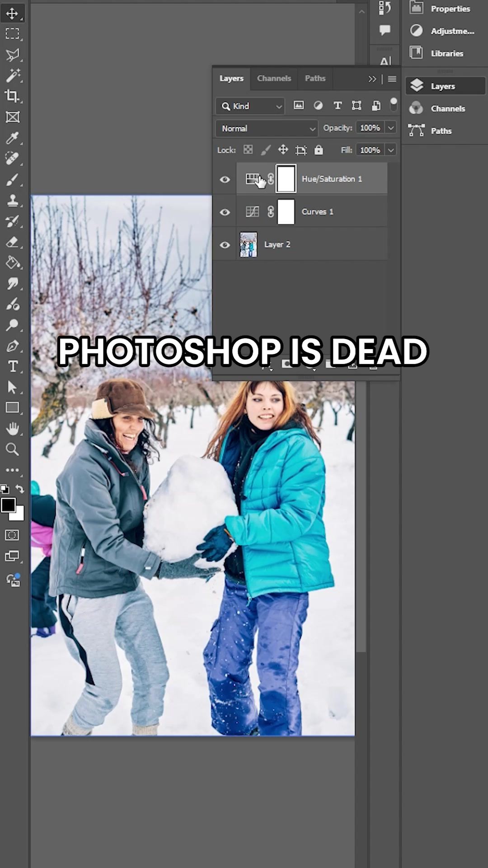Open Paths panel from side dock
This screenshot has width=488, height=868.
pyautogui.click(x=445, y=131)
